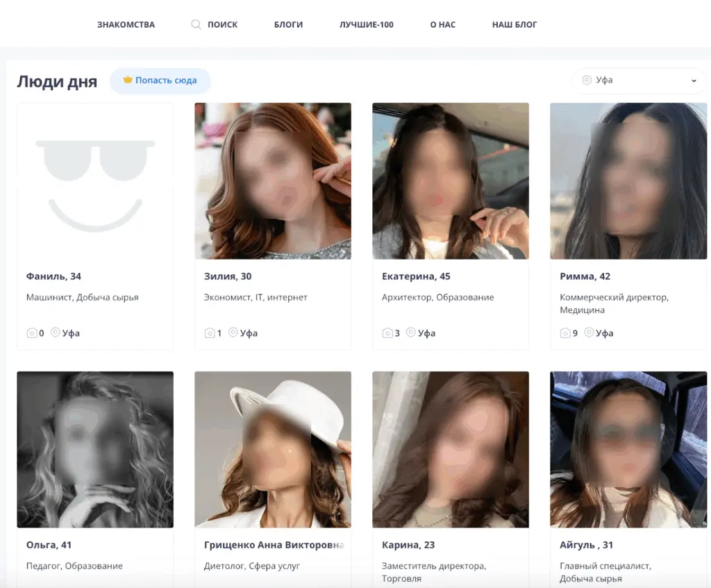Click the camera icon on Фаниль's card
Screen dimensions: 711x588
click(31, 333)
